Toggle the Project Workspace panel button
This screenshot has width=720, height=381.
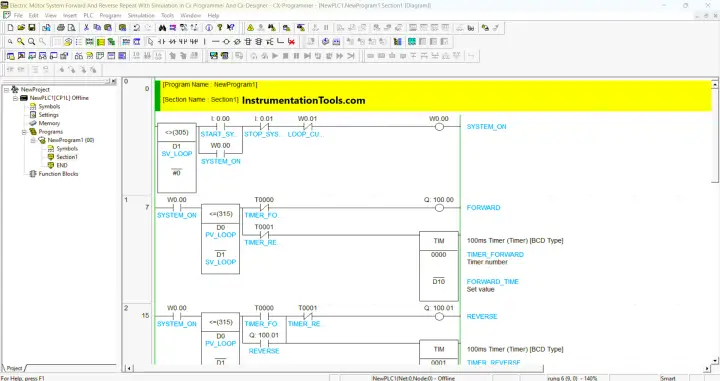(10, 56)
